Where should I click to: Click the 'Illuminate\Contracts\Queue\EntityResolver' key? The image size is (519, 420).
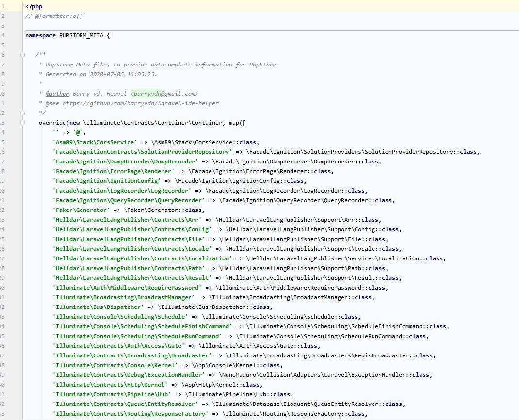click(126, 404)
